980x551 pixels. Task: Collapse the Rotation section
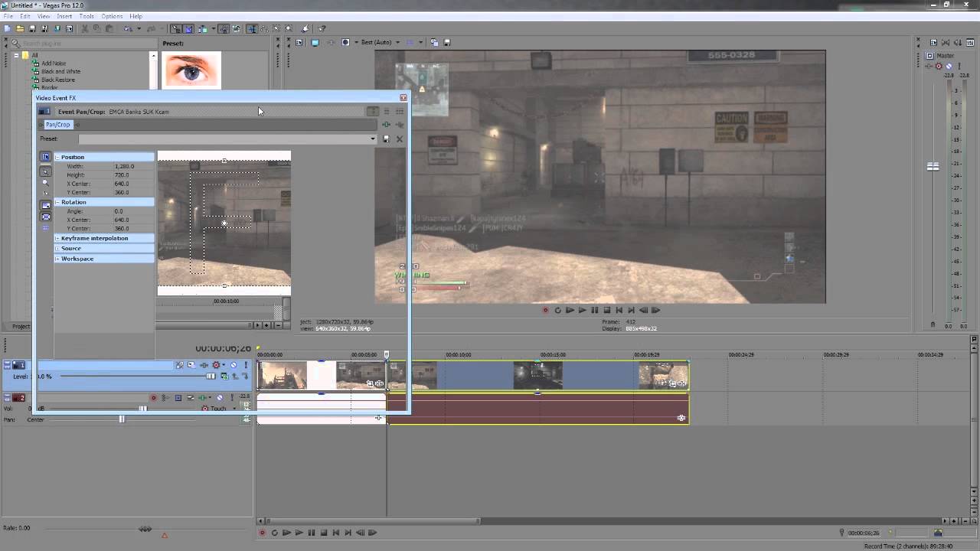[57, 202]
